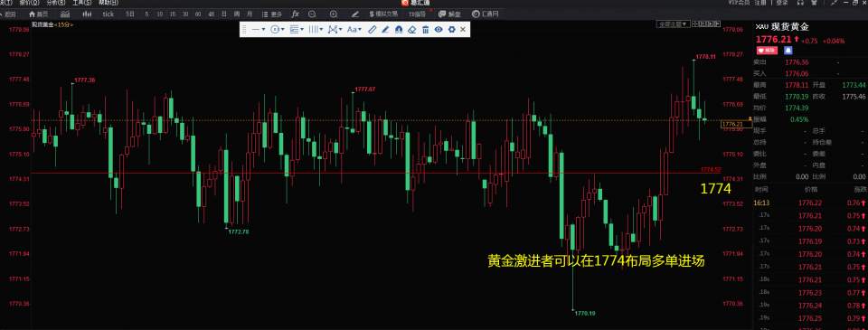Viewport: 868px width, 330px height.
Task: Click the 现货黄金 instrument title
Action: (x=789, y=26)
